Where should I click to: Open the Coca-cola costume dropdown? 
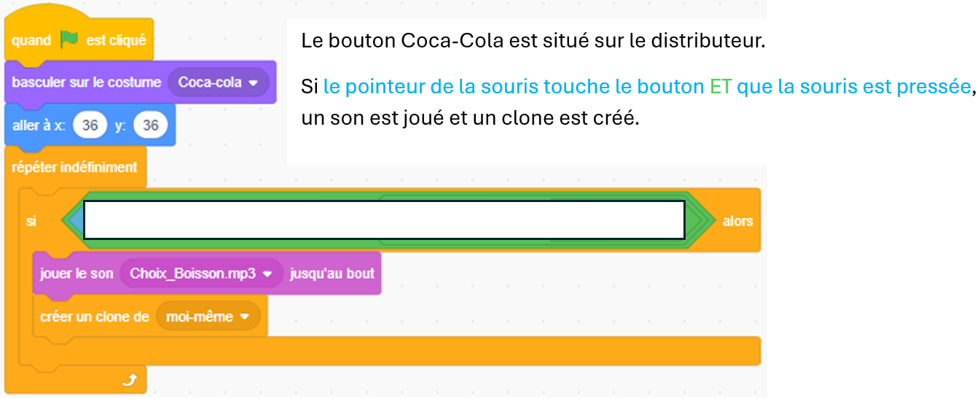coord(218,82)
